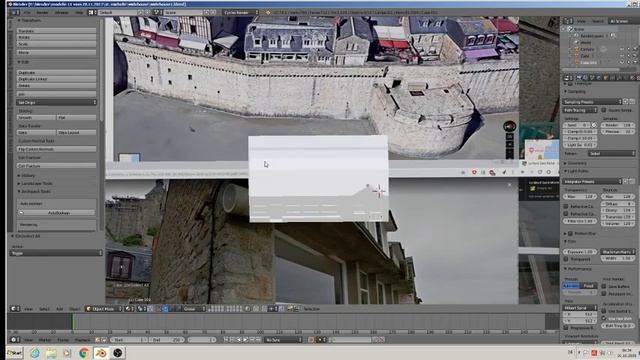This screenshot has height=360, width=640.
Task: Click the timeline Start frame field
Action: (x=129, y=340)
